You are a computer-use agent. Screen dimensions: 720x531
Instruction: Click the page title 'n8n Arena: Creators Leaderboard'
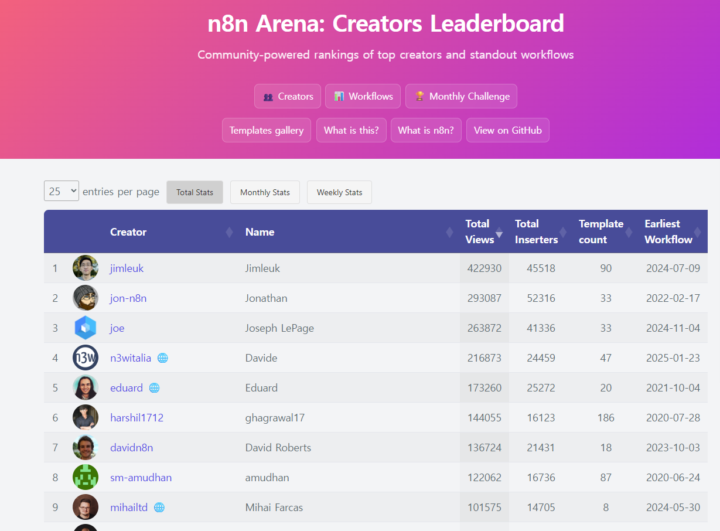tap(385, 23)
